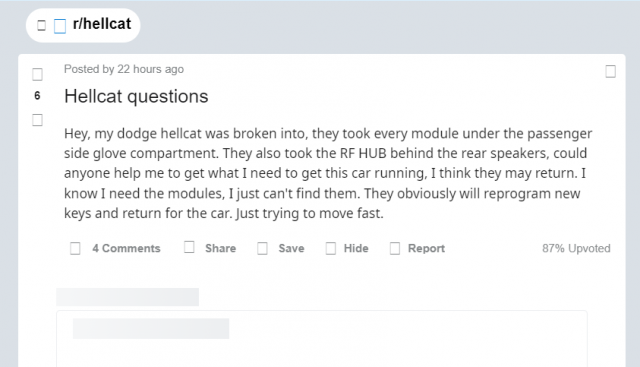Viewport: 640px width, 367px height.
Task: Click the Hide icon under the post
Action: pyautogui.click(x=331, y=248)
